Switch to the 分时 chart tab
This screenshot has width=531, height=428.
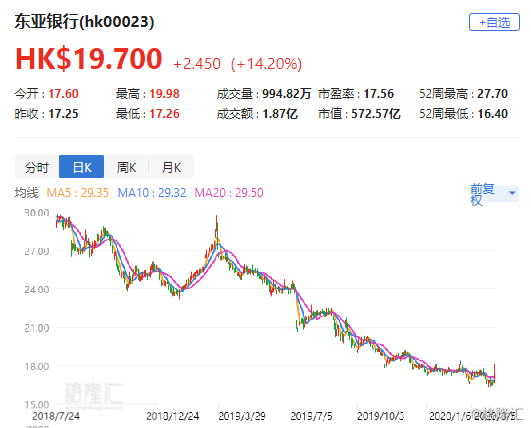pos(37,167)
